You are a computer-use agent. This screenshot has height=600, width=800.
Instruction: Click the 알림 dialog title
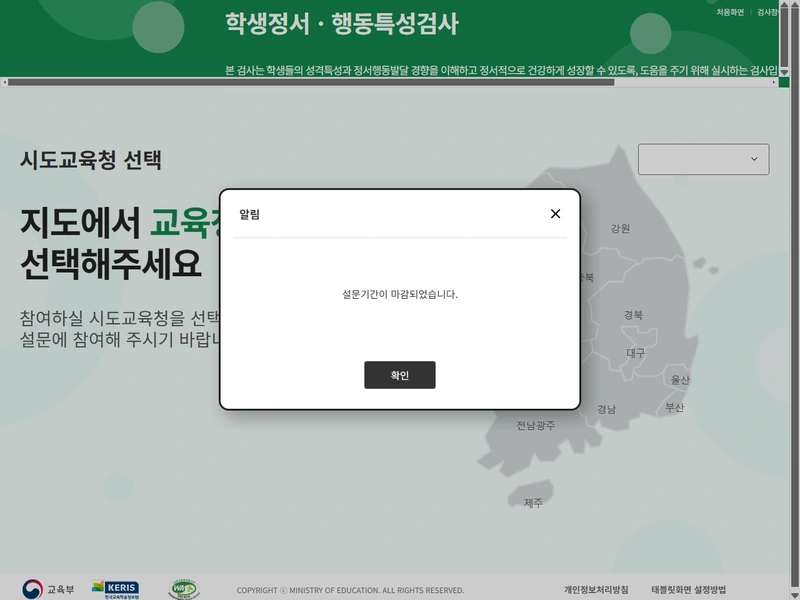pos(249,214)
